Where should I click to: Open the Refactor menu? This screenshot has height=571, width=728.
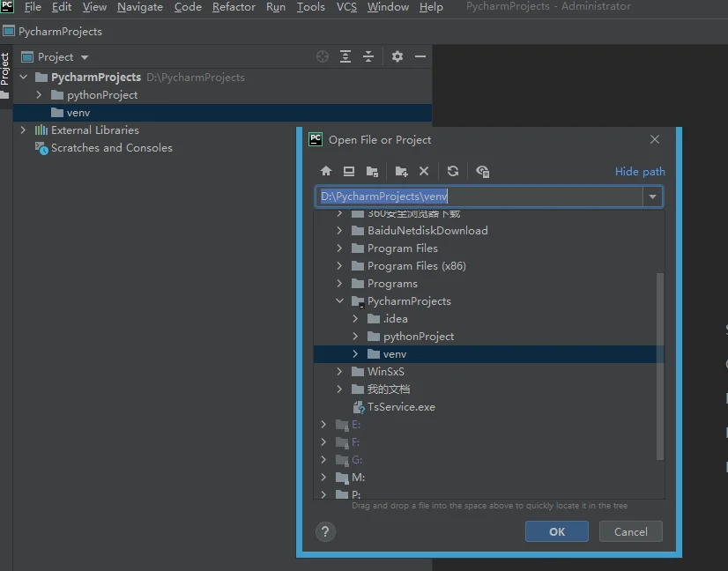click(234, 7)
